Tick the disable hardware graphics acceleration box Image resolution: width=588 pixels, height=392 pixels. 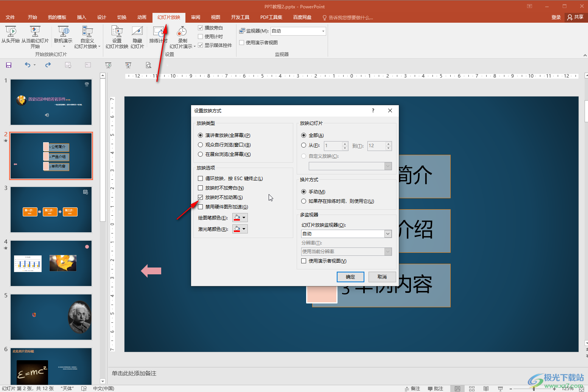point(201,207)
